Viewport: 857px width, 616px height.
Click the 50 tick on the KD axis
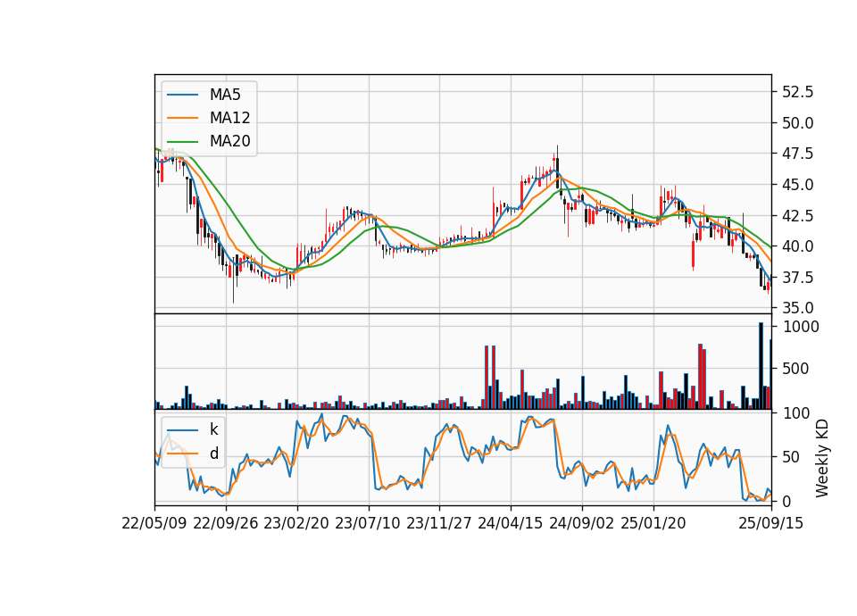tap(792, 457)
